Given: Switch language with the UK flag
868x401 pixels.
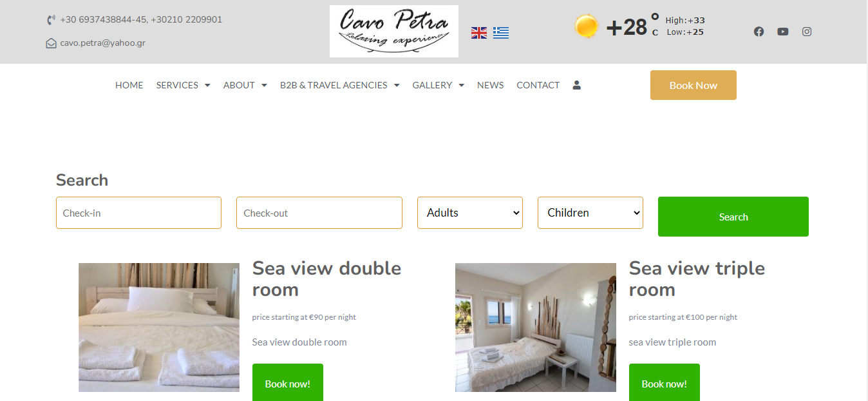Looking at the screenshot, I should click(x=479, y=33).
